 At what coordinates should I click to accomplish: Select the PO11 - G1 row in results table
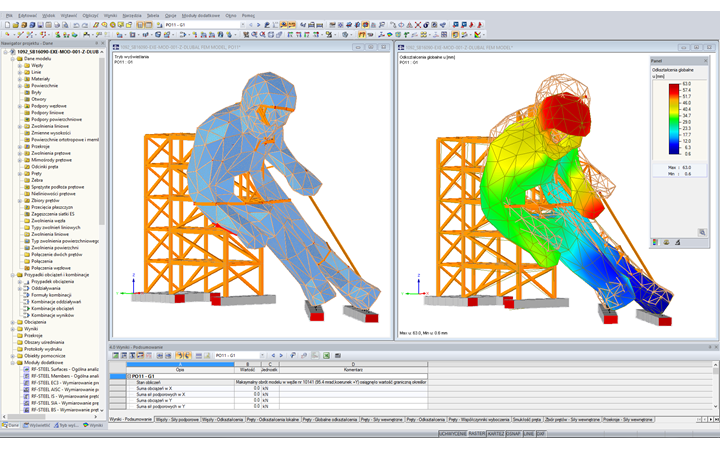277,376
